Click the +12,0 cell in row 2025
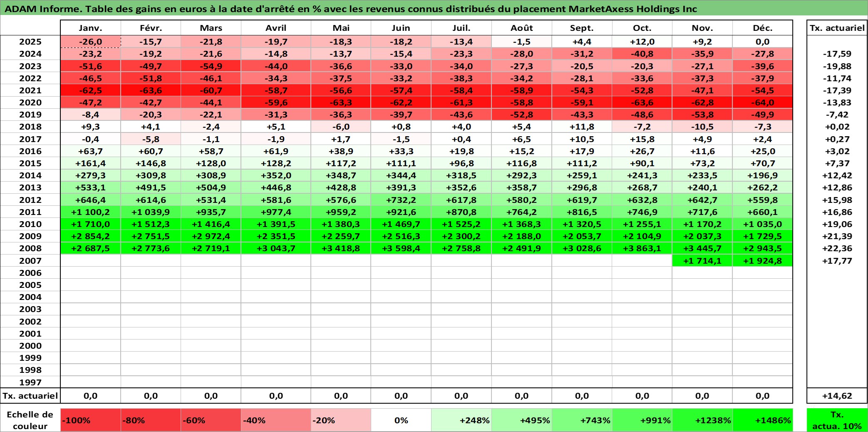This screenshot has height=432, width=868. 642,42
